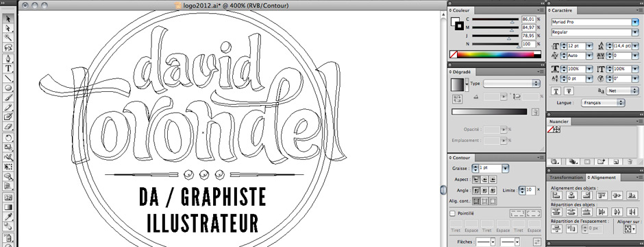Pick the Direct Selection white arrow tool
644x247 pixels.
click(8, 28)
